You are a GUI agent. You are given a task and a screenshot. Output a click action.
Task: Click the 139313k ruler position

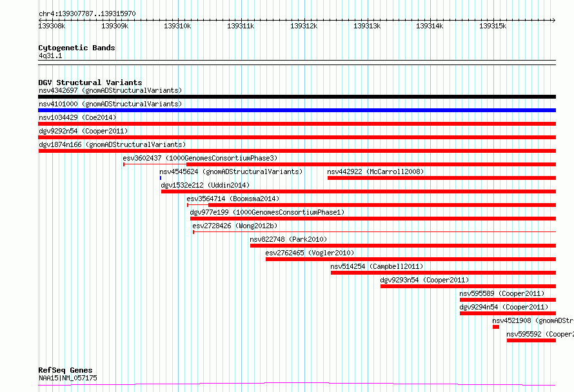pos(367,26)
